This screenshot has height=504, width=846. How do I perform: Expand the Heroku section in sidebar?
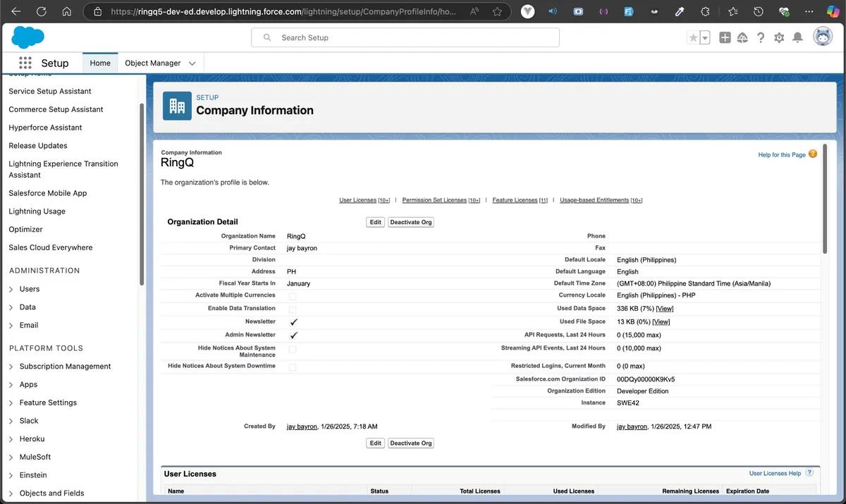coord(11,439)
